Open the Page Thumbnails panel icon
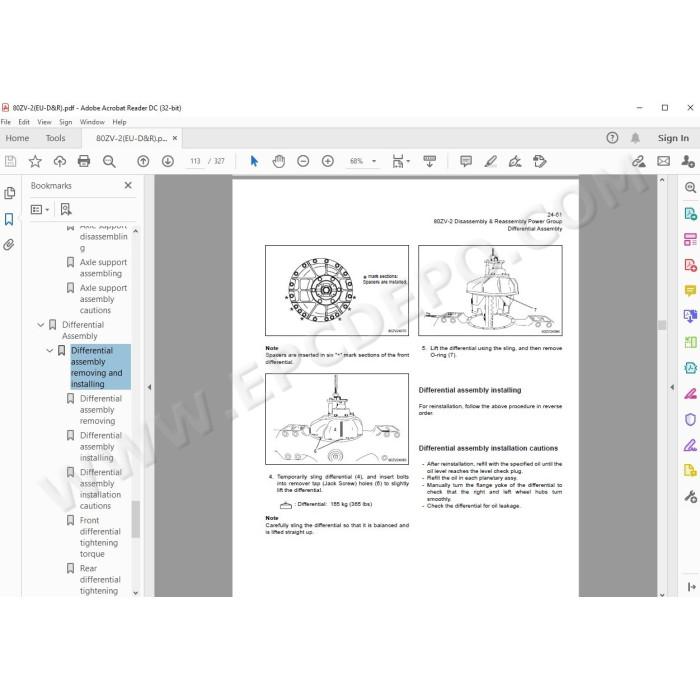 (x=9, y=193)
